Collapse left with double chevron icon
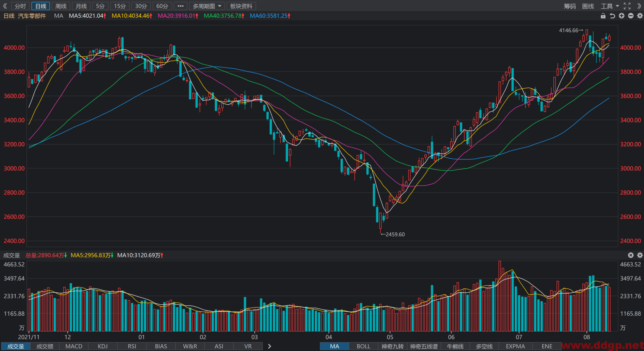Screen dimensions: 644x351 (x=5, y=6)
